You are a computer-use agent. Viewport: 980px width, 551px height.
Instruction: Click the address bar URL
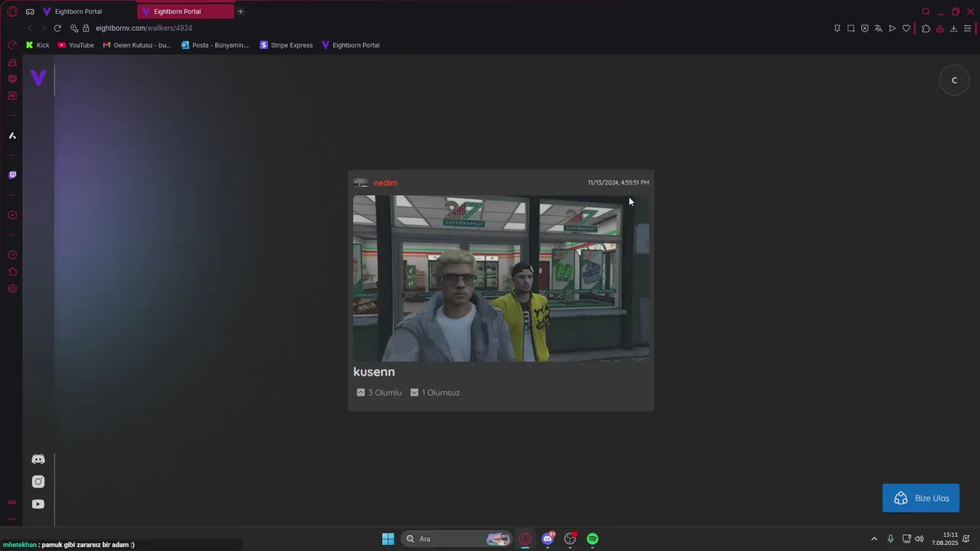pos(144,28)
